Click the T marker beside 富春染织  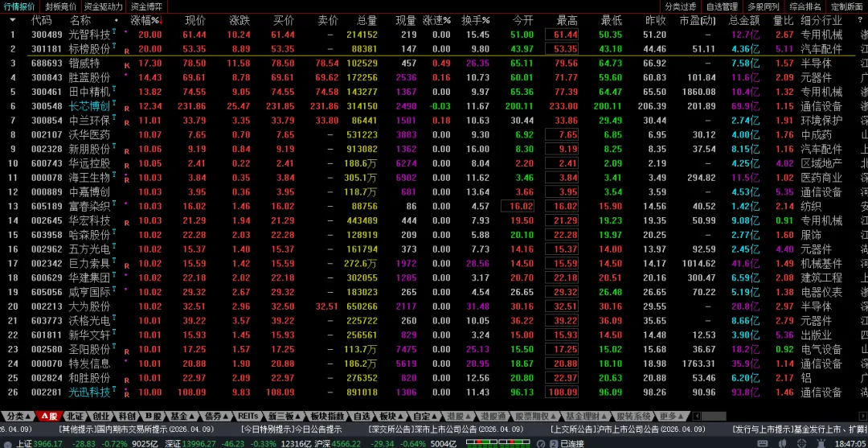114,204
